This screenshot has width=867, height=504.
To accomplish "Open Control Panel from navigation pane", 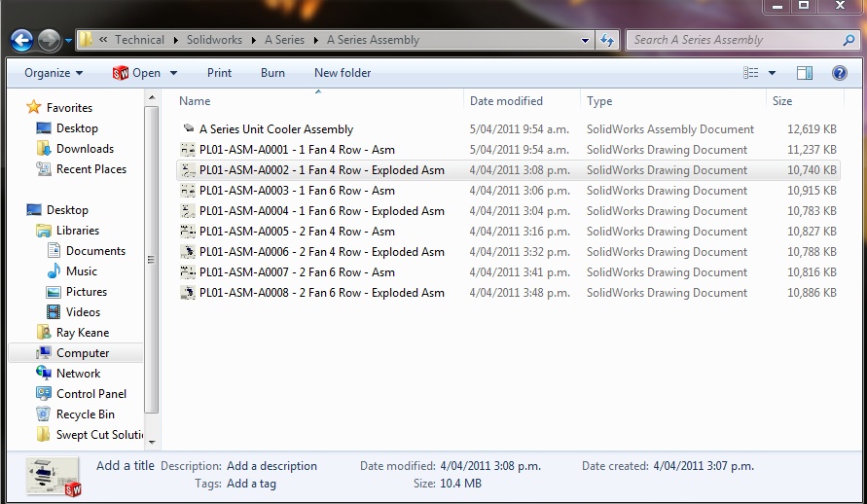I will (x=82, y=394).
